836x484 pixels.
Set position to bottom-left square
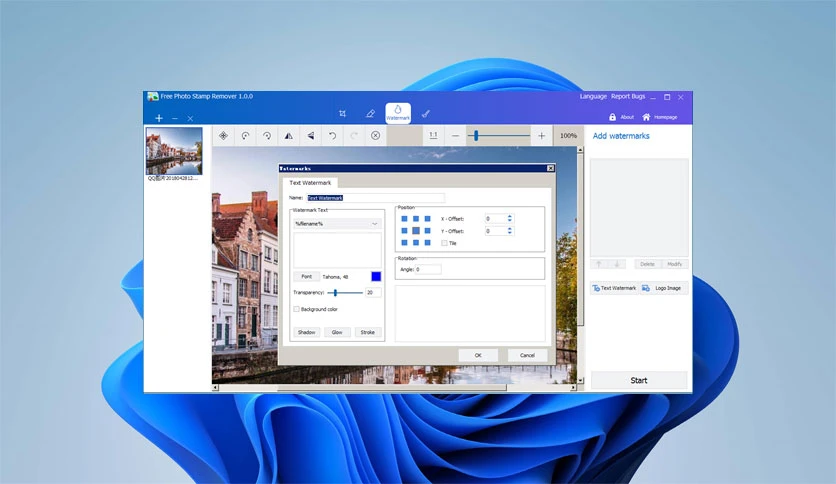(x=404, y=243)
